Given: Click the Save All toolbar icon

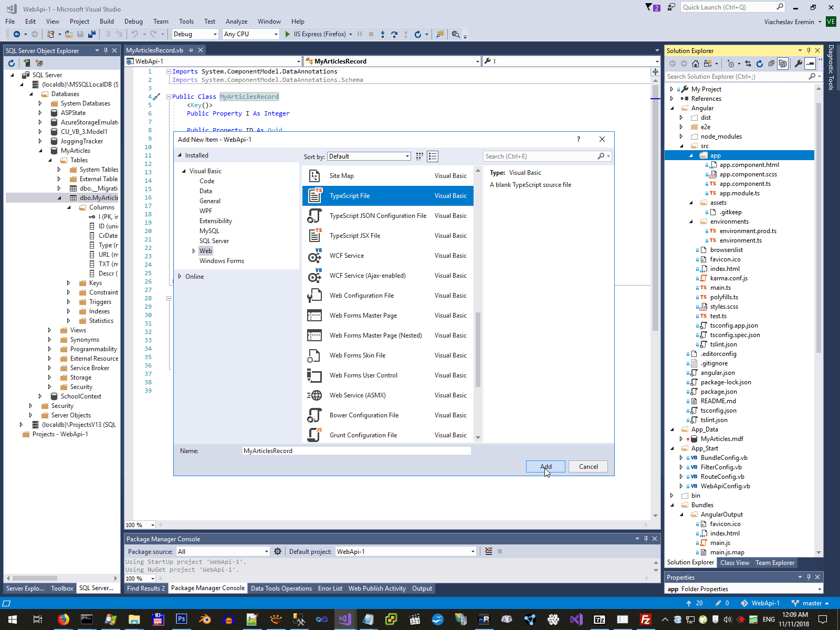Looking at the screenshot, I should (92, 34).
